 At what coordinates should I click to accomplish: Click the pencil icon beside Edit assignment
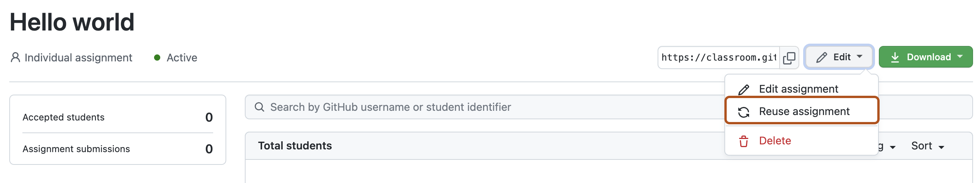pyautogui.click(x=744, y=90)
